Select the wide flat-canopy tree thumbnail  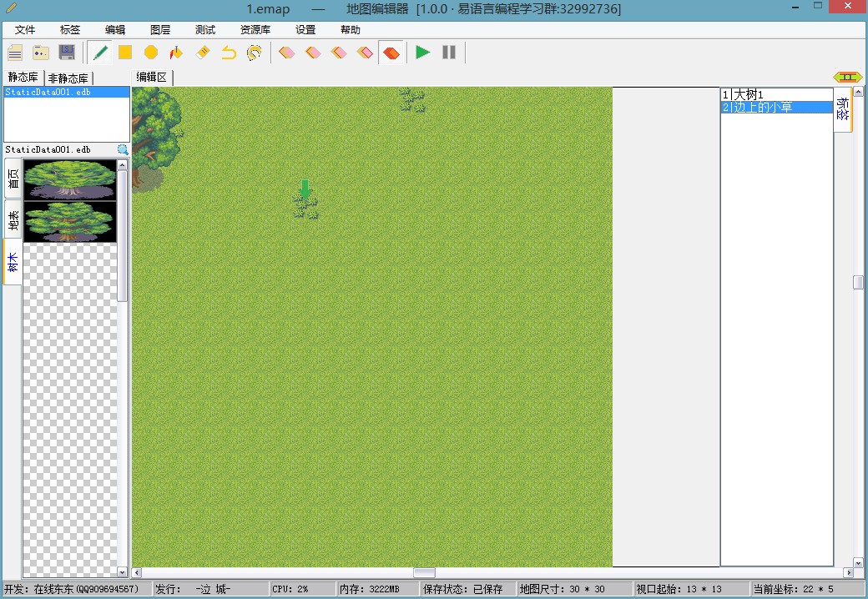point(70,179)
